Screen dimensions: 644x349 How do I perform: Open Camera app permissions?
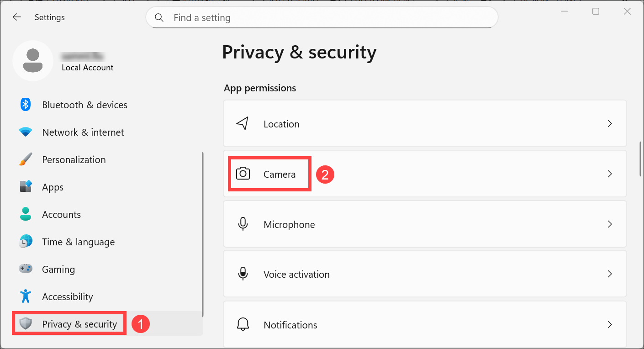click(279, 174)
